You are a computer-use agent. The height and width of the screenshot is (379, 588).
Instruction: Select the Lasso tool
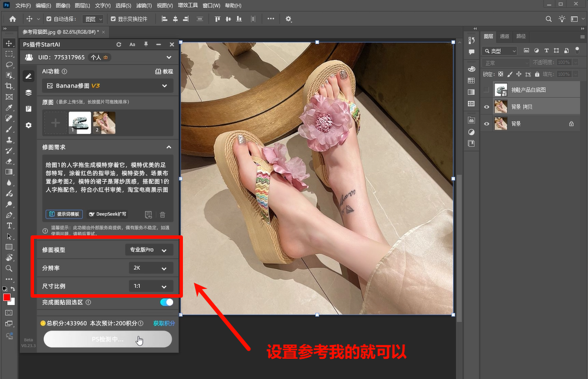click(9, 65)
